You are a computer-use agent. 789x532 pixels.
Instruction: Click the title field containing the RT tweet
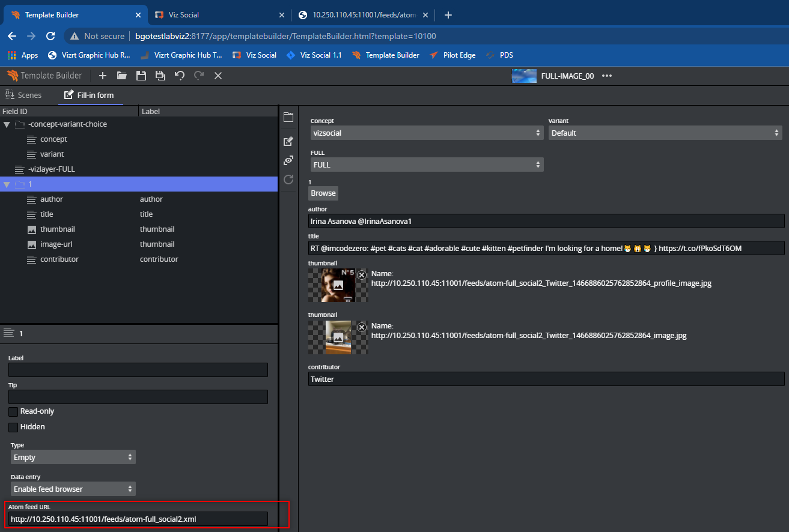click(546, 248)
